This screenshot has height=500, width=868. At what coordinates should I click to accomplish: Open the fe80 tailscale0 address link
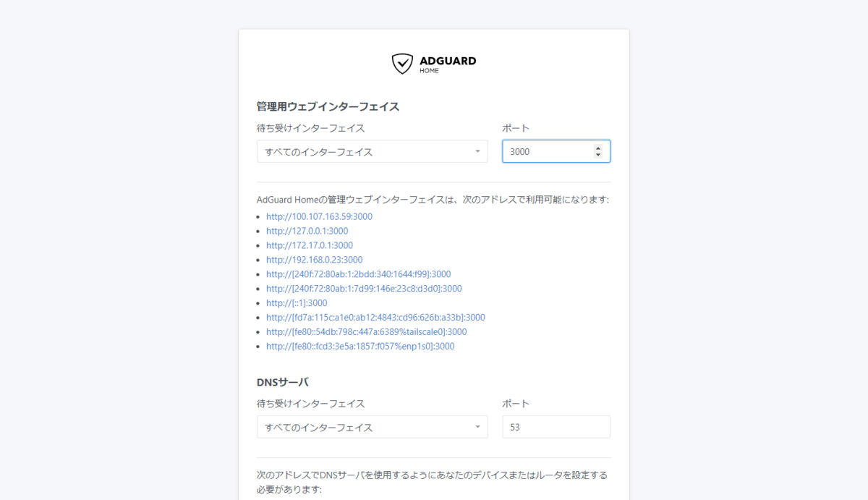(x=367, y=332)
